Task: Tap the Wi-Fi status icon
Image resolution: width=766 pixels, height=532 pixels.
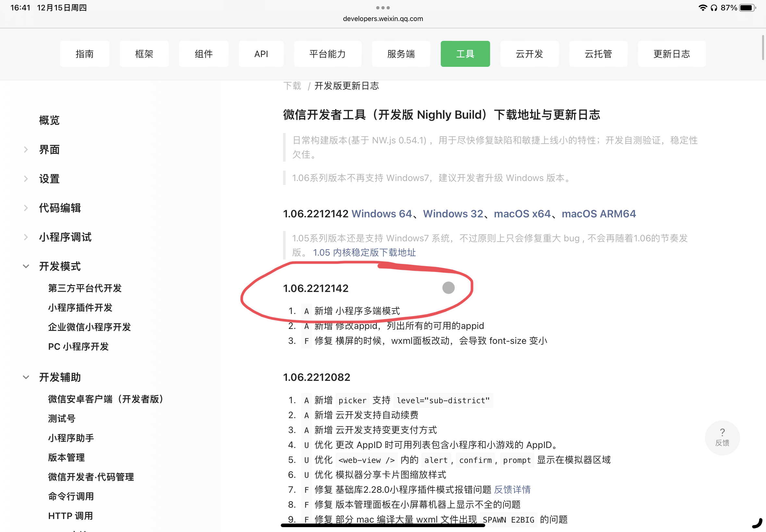Action: (703, 8)
